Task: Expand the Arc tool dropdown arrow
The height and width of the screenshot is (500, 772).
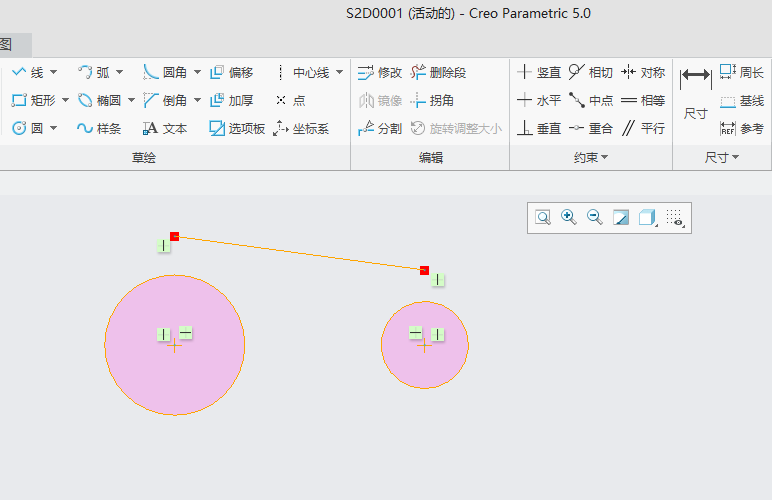Action: pyautogui.click(x=120, y=72)
